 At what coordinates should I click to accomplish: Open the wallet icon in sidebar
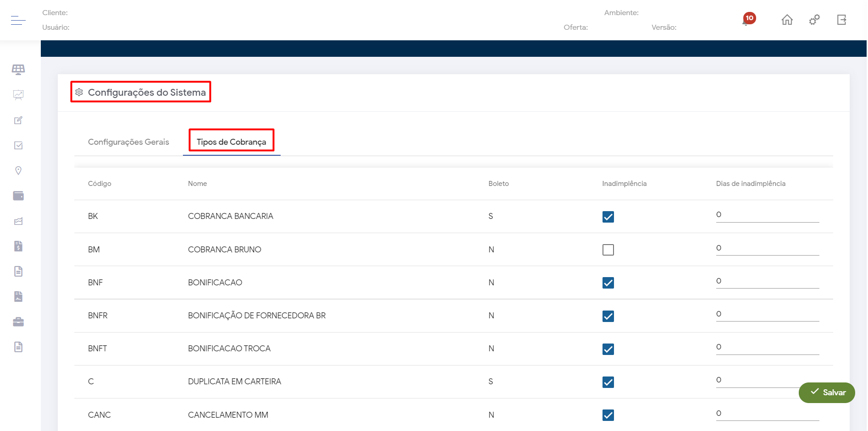pyautogui.click(x=18, y=196)
